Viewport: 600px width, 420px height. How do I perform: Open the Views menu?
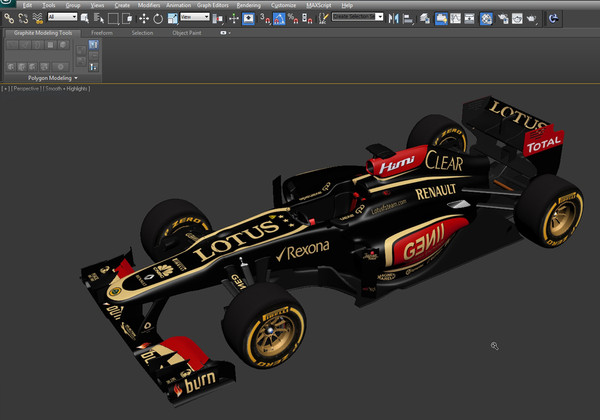(97, 5)
